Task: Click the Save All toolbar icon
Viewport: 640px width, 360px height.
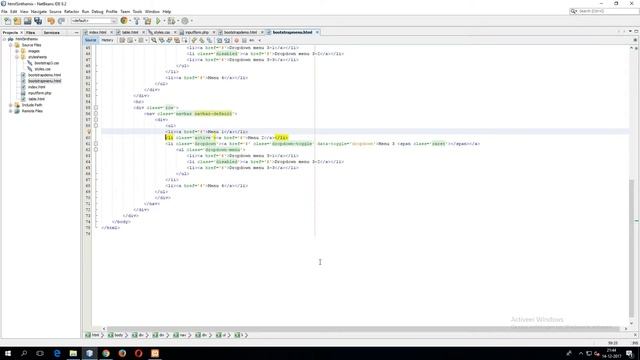Action: (x=38, y=21)
